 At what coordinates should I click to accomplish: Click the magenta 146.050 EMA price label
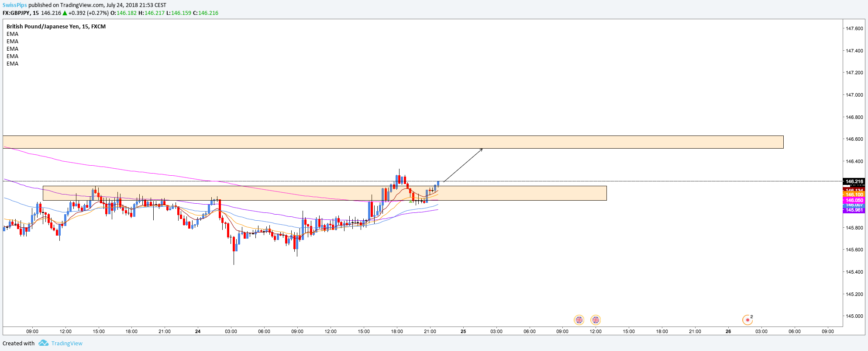click(x=854, y=200)
